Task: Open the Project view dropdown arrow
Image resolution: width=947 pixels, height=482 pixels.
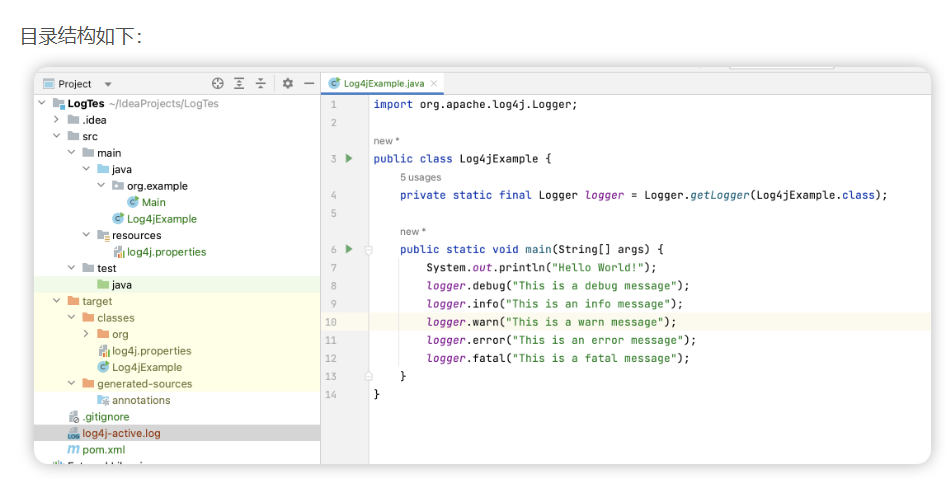Action: pos(108,85)
